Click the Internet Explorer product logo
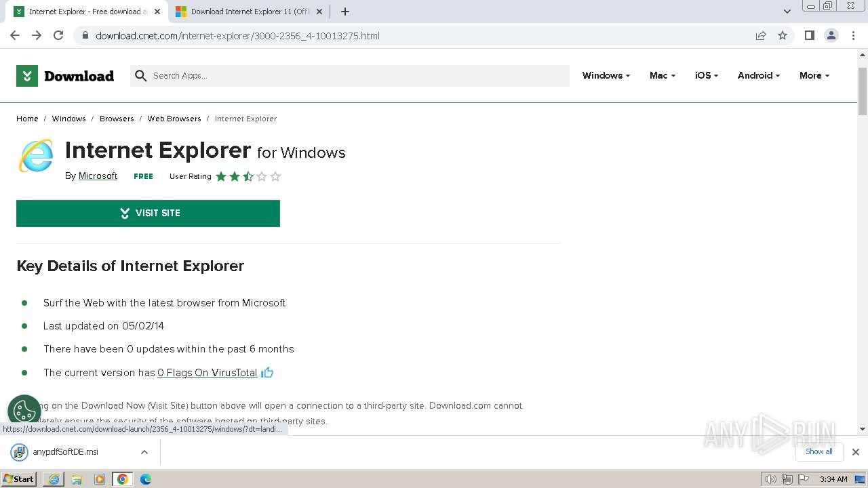This screenshot has width=868, height=488. [x=36, y=156]
